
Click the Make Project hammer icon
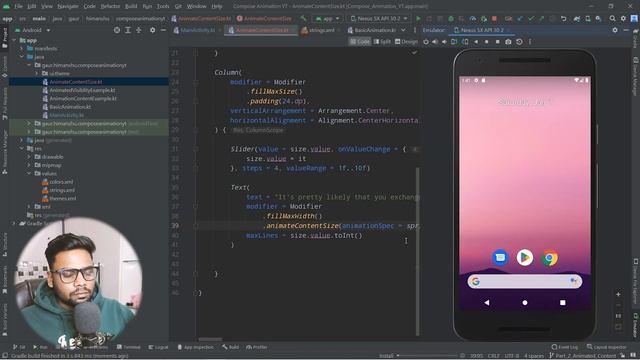tap(303, 19)
